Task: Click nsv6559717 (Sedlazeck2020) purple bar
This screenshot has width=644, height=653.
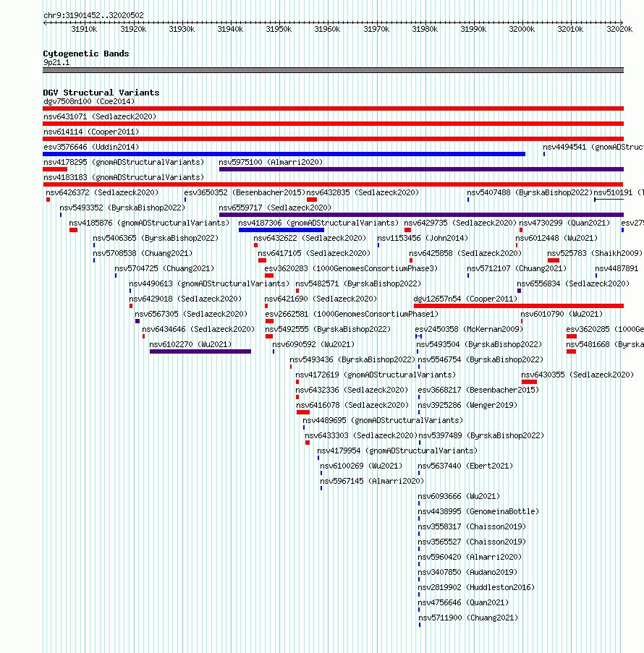Action: point(421,215)
